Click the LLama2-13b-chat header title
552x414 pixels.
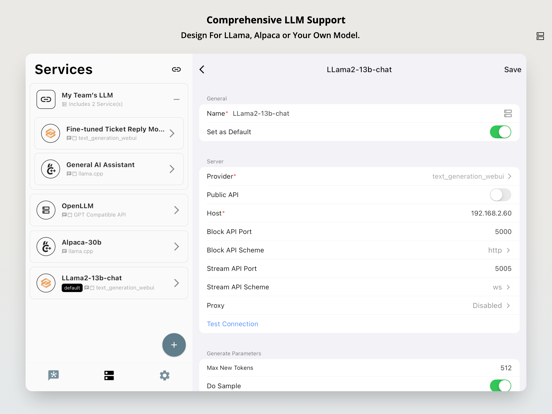pos(359,70)
